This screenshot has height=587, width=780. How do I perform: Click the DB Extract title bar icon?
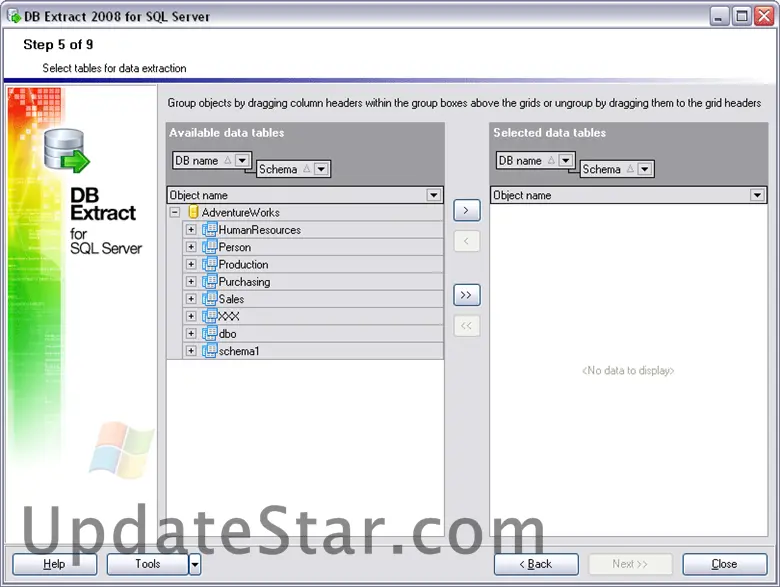click(14, 16)
